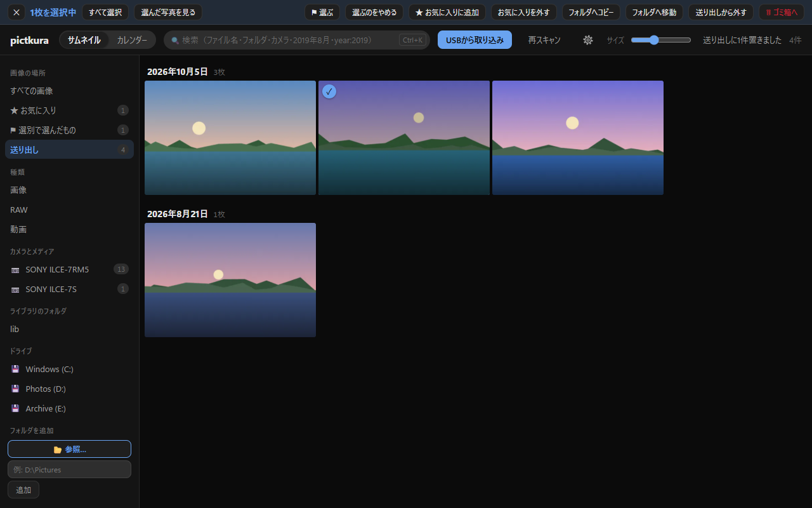Click 送り出しから外す button
Viewport: 812px width, 508px height.
click(721, 12)
